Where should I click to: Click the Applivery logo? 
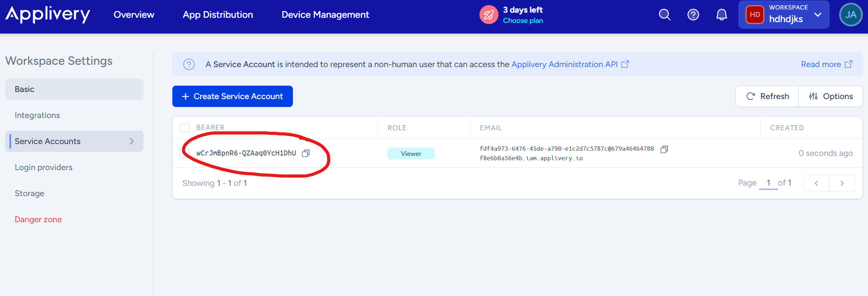click(48, 15)
